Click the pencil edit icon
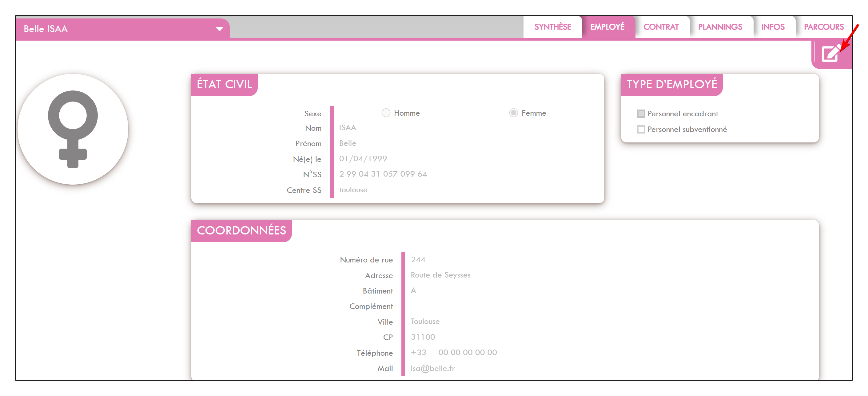Viewport: 868px width, 396px height. 831,54
